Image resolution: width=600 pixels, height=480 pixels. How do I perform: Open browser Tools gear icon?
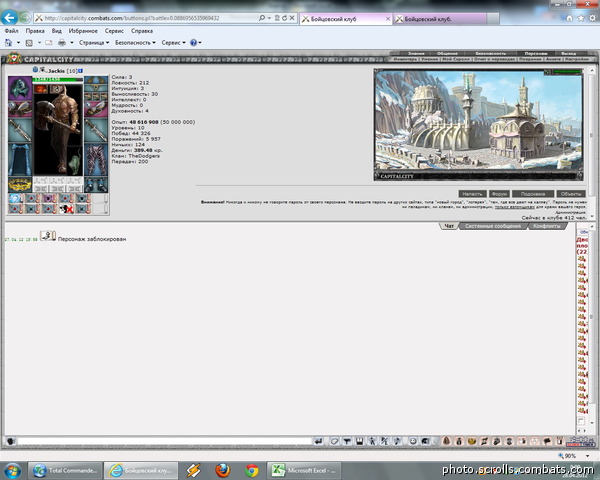coord(592,18)
